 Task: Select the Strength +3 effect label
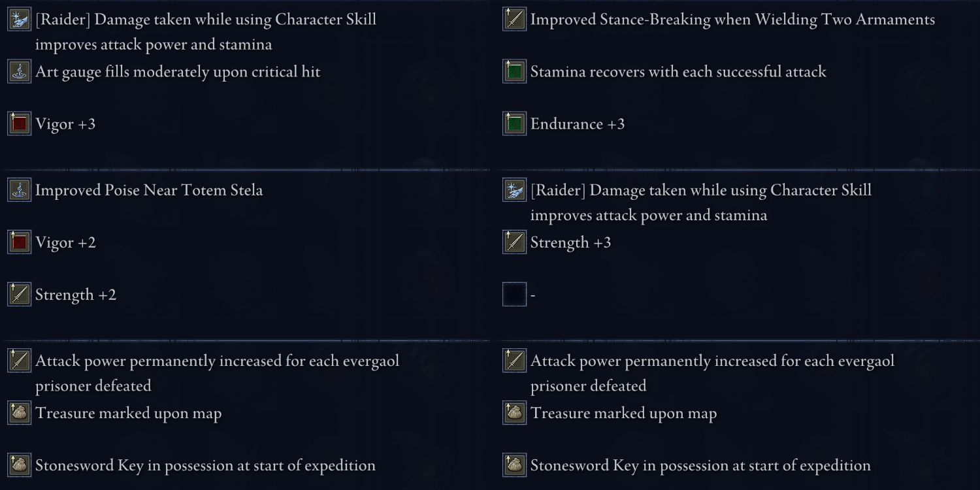coord(571,243)
